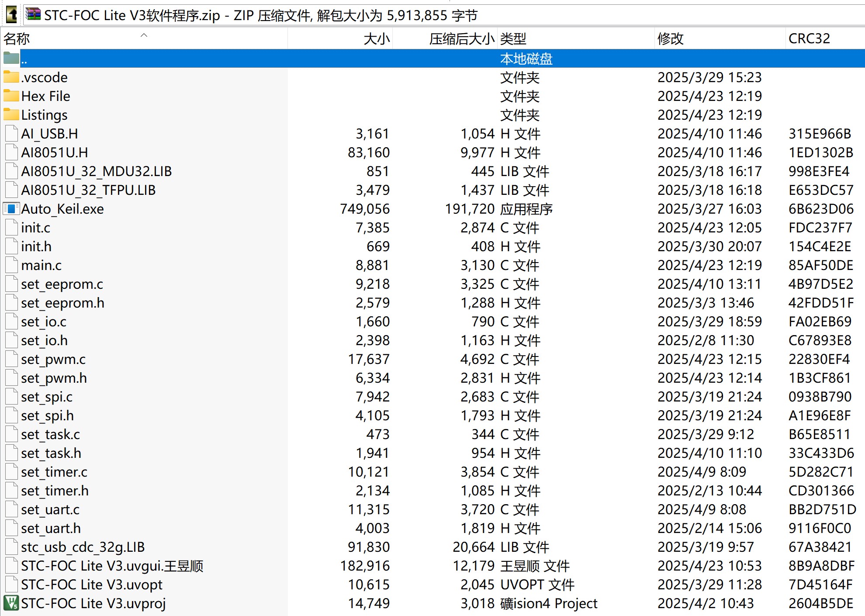Click the AI8051U.H file icon
This screenshot has width=865, height=616.
pyautogui.click(x=11, y=152)
